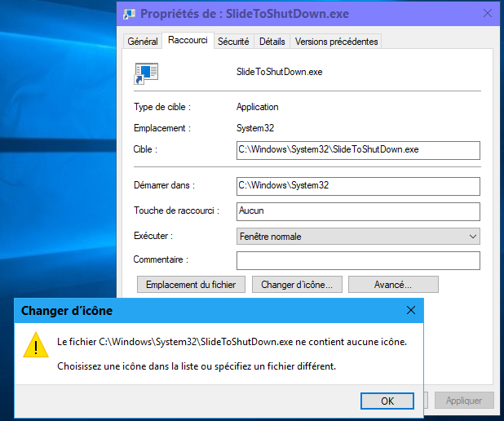Click the 'Choisissez une icône' message line
This screenshot has height=421, width=504.
point(197,366)
